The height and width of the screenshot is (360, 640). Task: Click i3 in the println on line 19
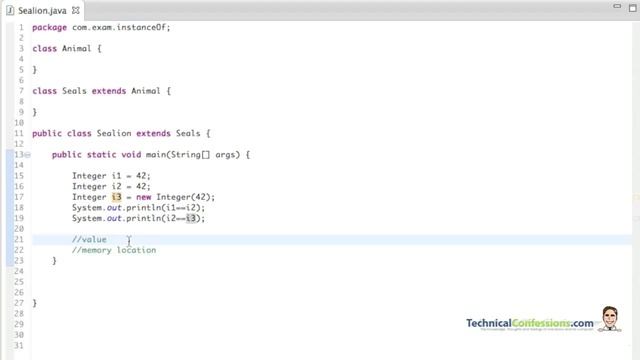(191, 218)
